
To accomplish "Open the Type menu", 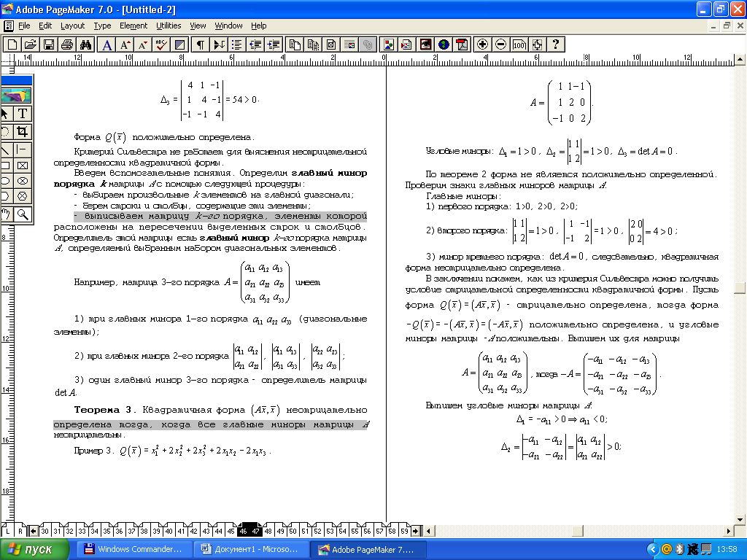I will 102,26.
